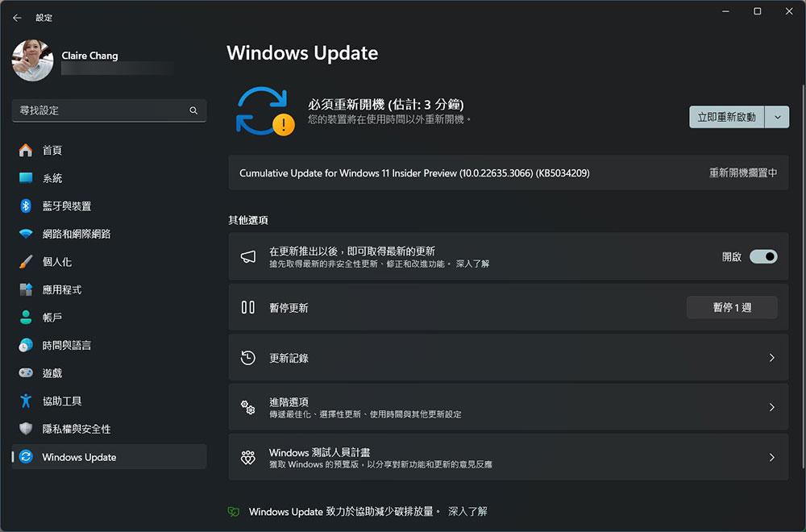
Task: Open 遊戲 via the gamepad icon
Action: 26,373
